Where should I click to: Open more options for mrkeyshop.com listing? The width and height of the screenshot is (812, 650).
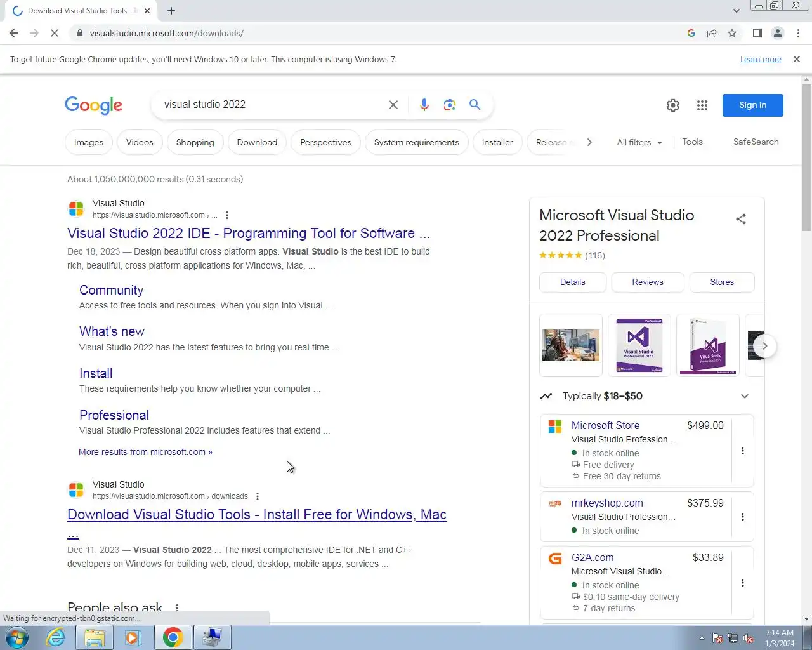(743, 517)
